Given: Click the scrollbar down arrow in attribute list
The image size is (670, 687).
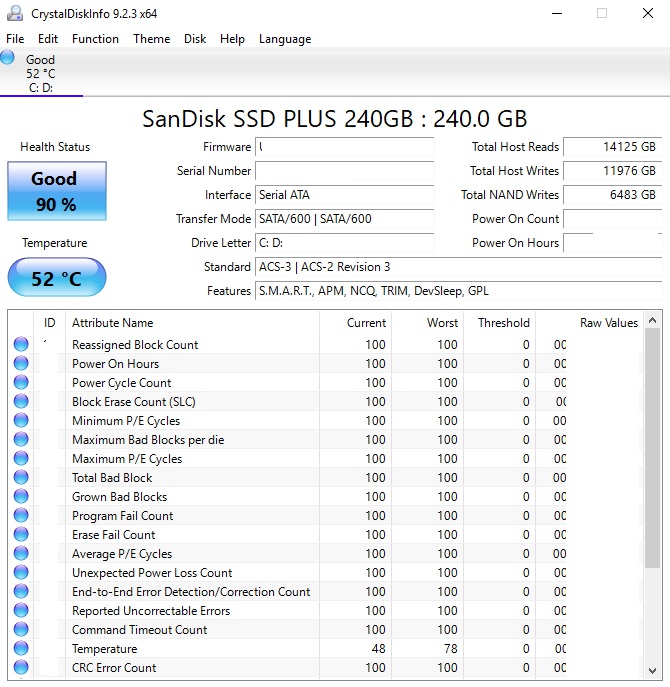Looking at the screenshot, I should [x=652, y=670].
